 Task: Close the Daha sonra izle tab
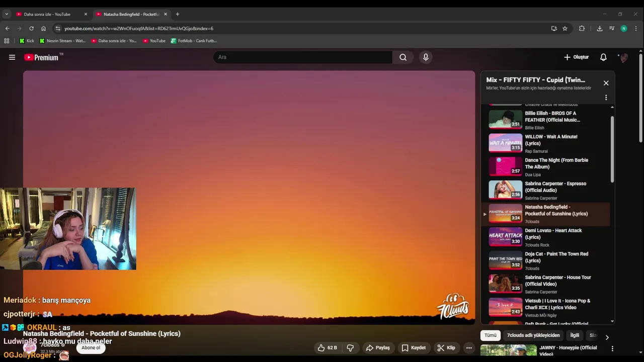point(86,14)
